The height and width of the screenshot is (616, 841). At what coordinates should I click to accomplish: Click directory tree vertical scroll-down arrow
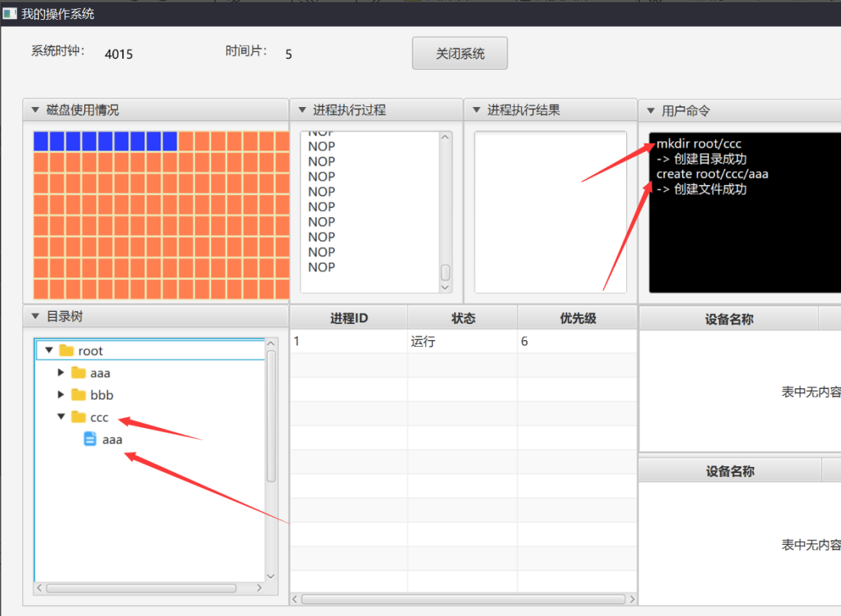[x=271, y=575]
